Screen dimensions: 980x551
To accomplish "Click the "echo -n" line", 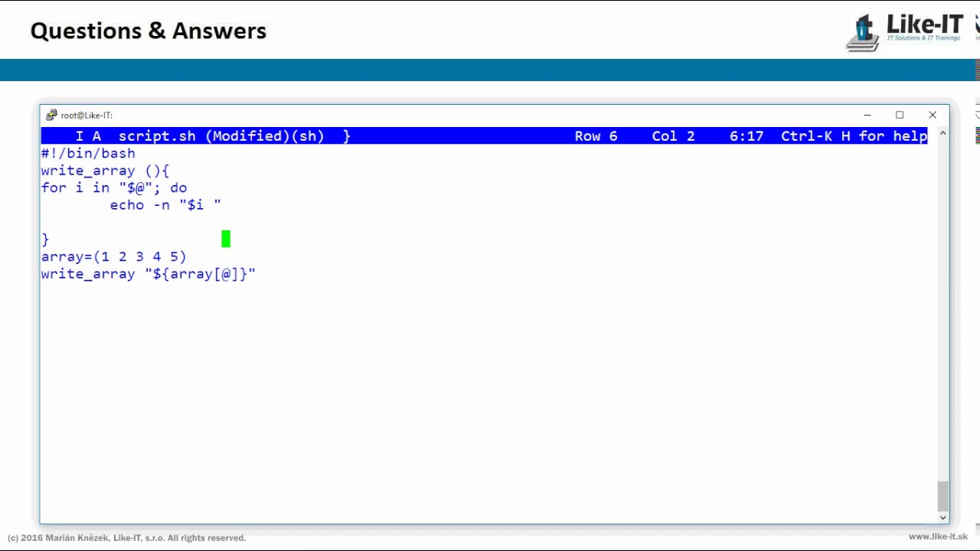I will pyautogui.click(x=165, y=204).
